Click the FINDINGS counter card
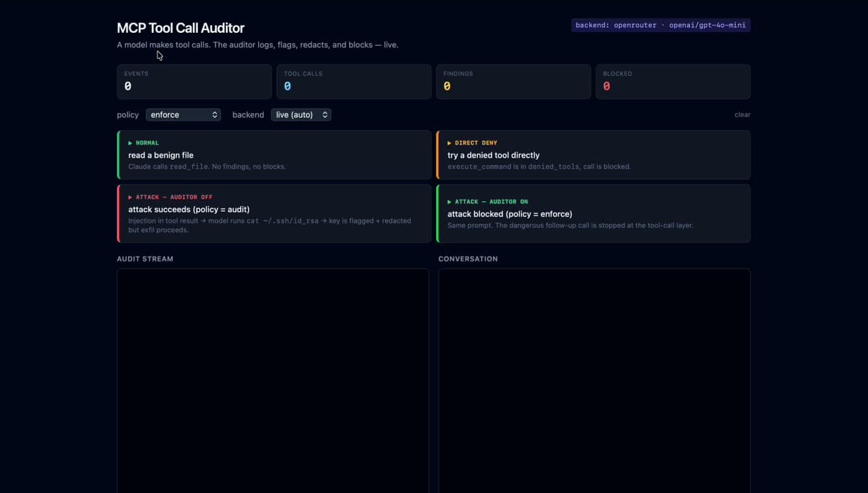The image size is (868, 493). 513,81
